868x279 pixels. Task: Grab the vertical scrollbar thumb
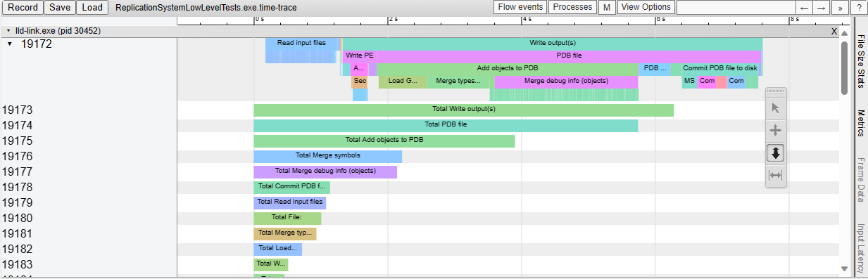tap(844, 67)
